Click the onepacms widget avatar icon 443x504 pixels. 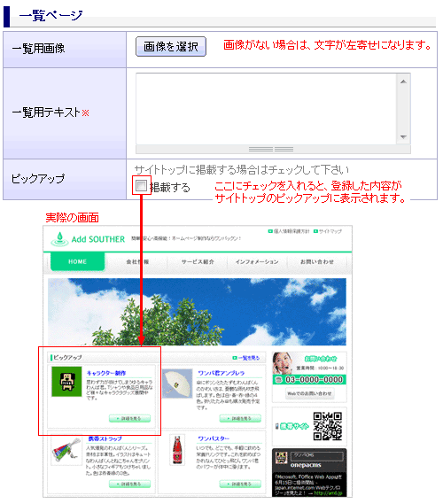point(282,458)
